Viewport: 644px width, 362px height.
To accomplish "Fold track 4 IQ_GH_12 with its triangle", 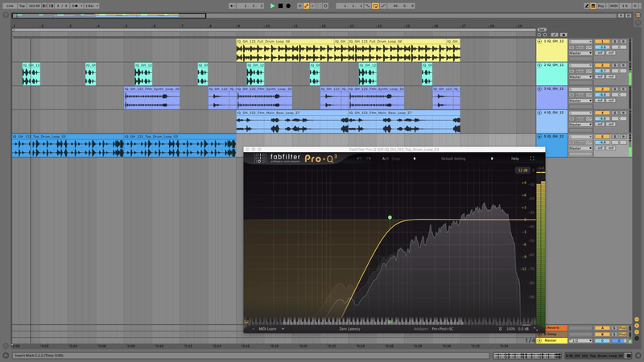I will pyautogui.click(x=539, y=113).
